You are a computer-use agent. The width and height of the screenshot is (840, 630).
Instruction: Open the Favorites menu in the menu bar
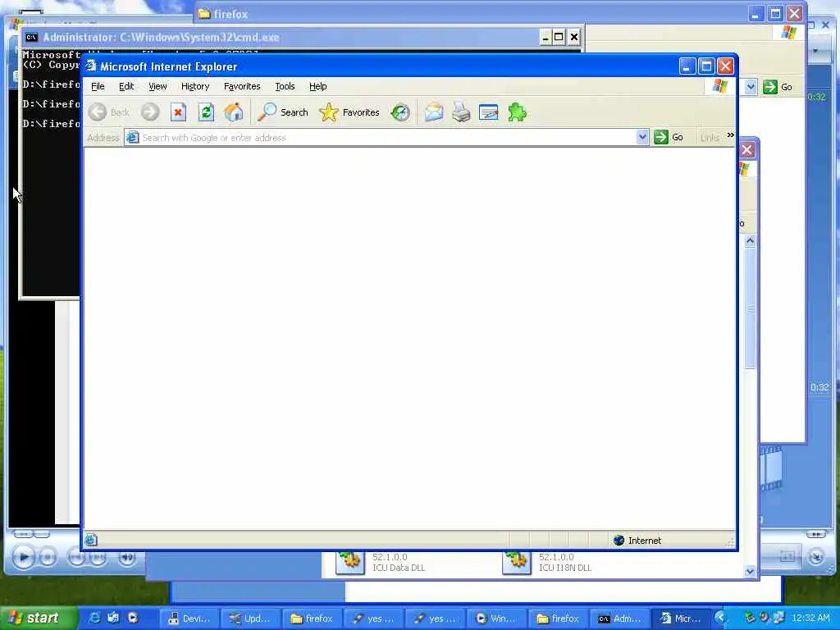point(242,86)
